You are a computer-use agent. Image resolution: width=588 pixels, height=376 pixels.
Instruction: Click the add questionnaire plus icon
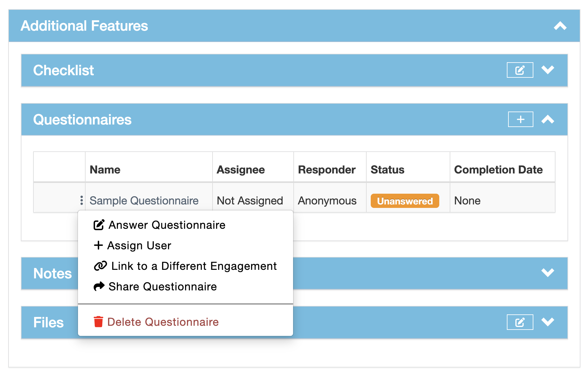click(520, 119)
